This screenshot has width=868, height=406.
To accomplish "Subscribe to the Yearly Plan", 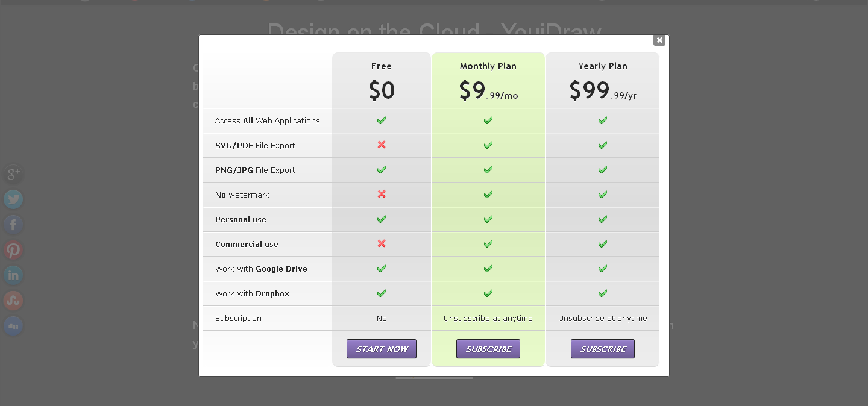I will (x=603, y=349).
